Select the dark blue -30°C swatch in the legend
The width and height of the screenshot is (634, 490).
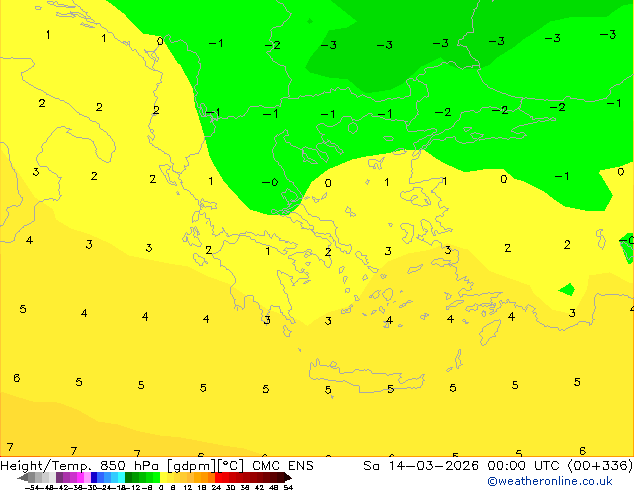(94, 477)
